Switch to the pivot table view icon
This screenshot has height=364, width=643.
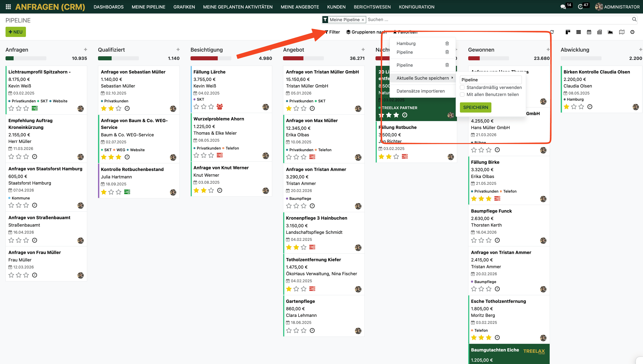point(599,32)
